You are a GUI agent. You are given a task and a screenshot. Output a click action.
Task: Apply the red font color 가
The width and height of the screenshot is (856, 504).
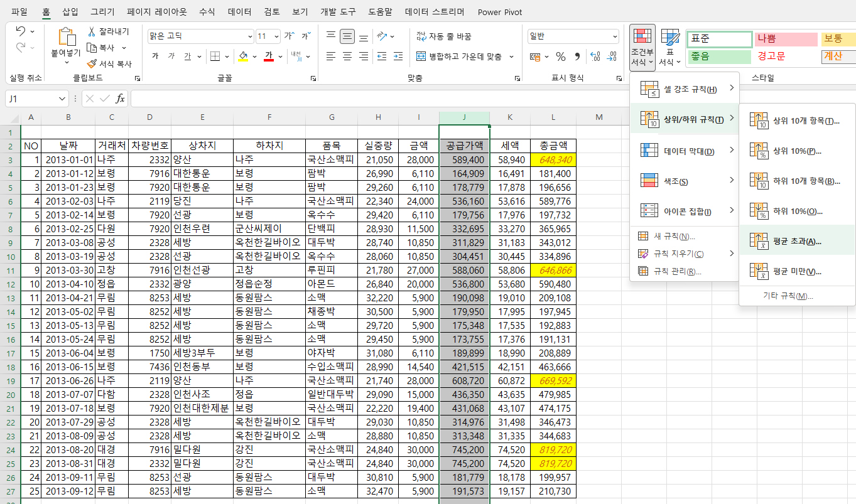(269, 56)
